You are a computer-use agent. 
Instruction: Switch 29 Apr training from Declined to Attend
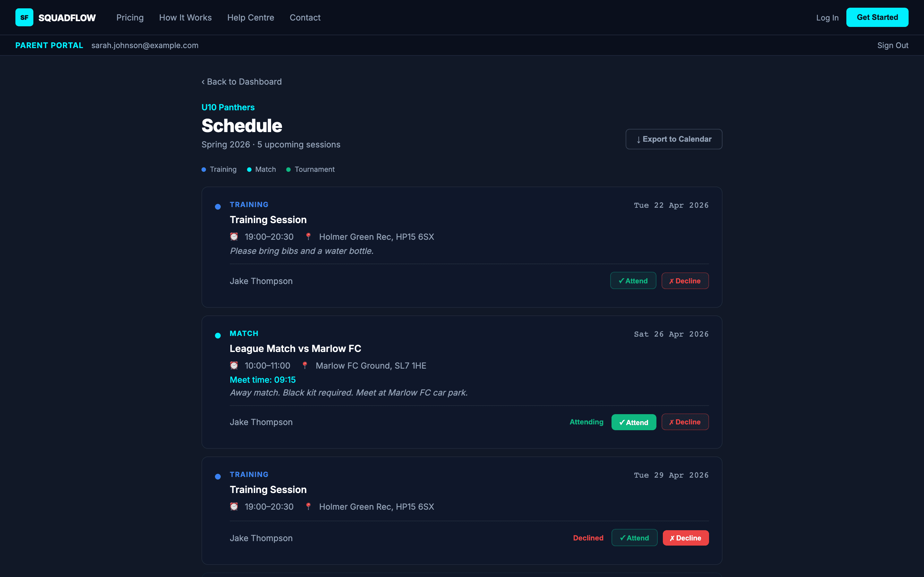point(634,538)
